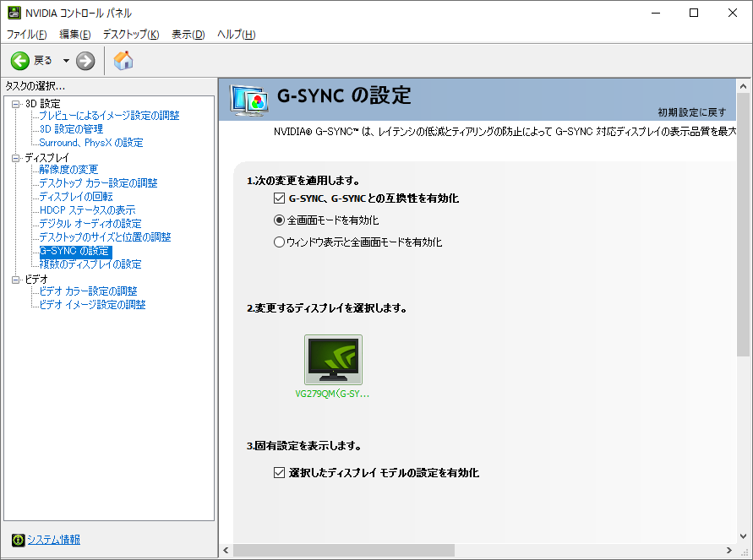Click the green Back arrow icon

point(20,60)
